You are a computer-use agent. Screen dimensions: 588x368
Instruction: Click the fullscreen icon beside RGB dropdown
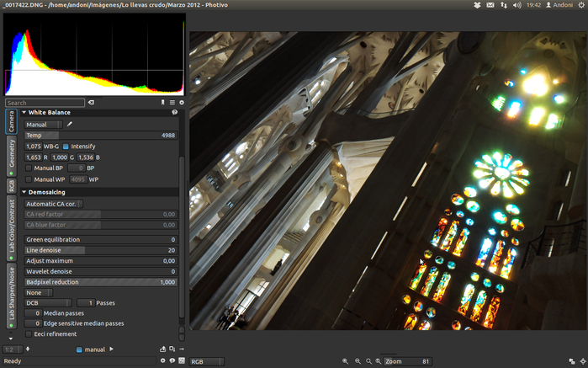click(182, 361)
